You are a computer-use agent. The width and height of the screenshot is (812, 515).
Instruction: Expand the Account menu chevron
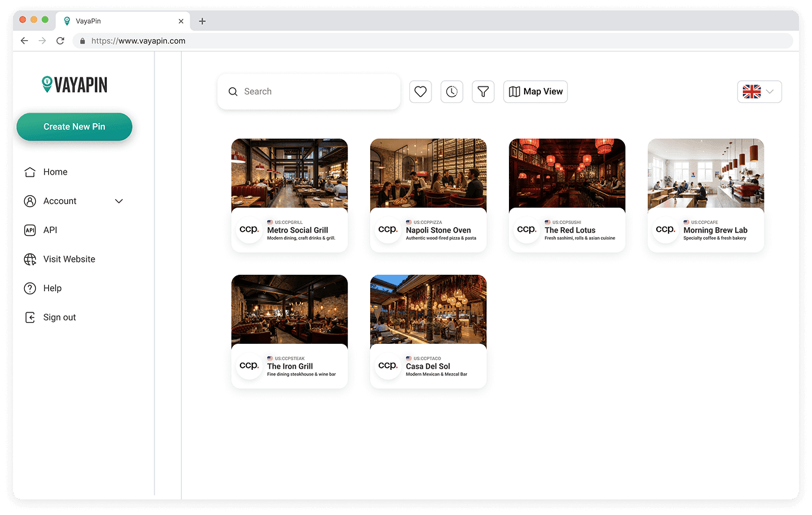[119, 201]
